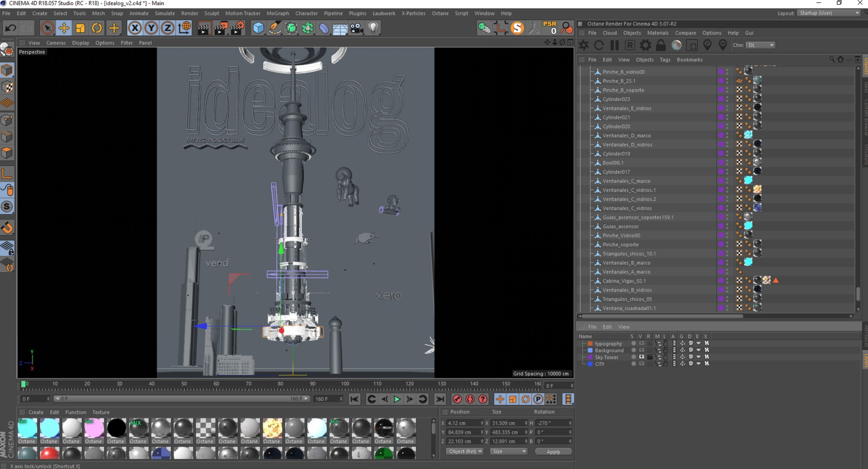This screenshot has height=469, width=868.
Task: Open Octane render settings gear icon
Action: click(x=645, y=45)
